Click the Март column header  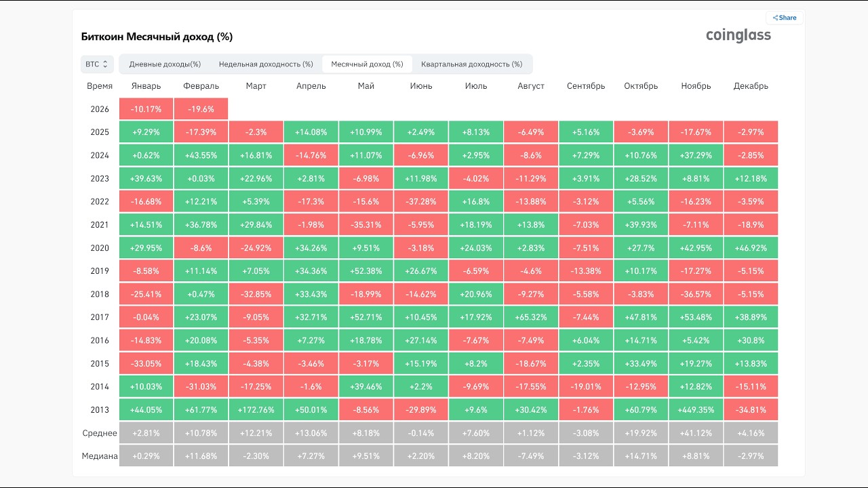coord(256,86)
